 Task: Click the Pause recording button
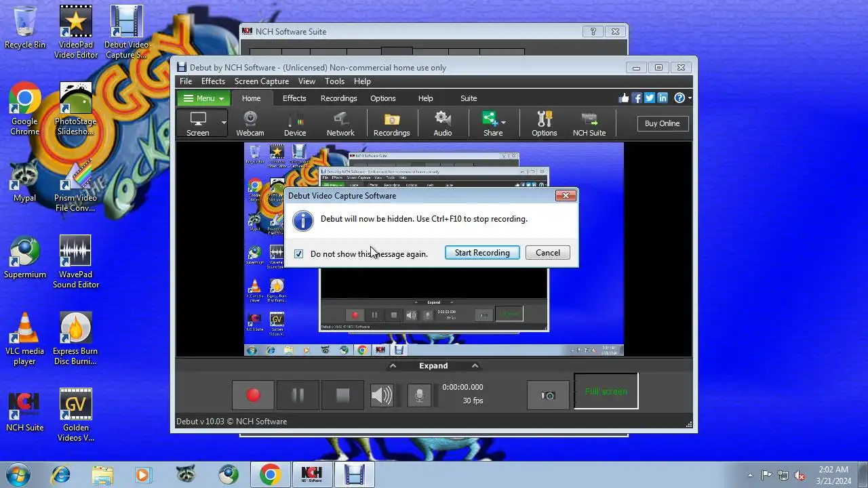298,395
